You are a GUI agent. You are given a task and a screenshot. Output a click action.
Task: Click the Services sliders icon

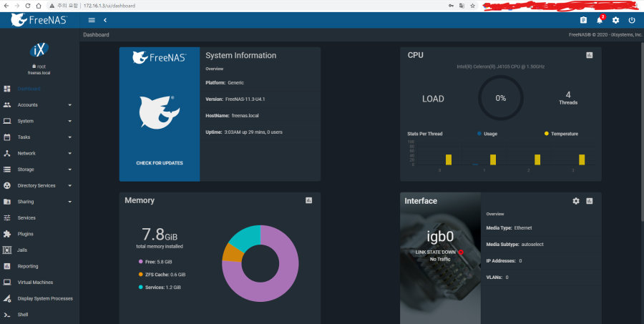(x=7, y=217)
